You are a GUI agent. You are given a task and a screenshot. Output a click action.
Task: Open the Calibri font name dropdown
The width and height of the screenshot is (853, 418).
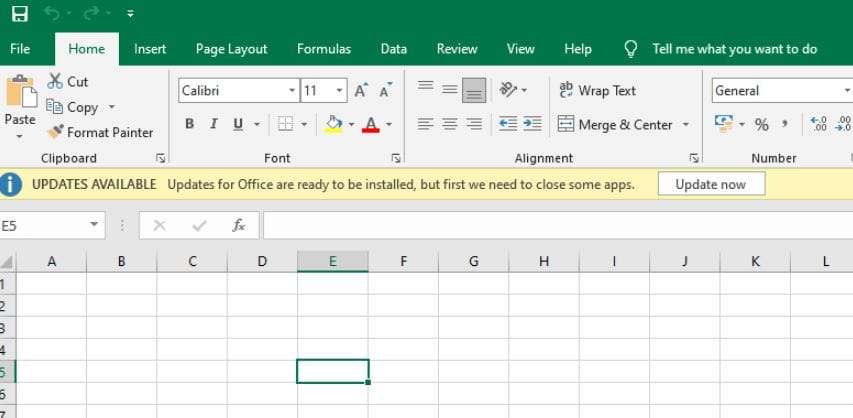click(292, 91)
